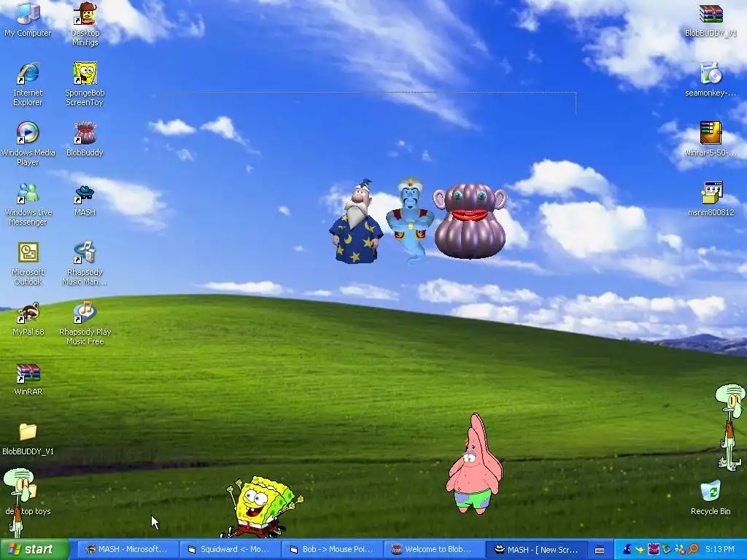Click the Merlin wizard hat tray icon

pos(627,550)
